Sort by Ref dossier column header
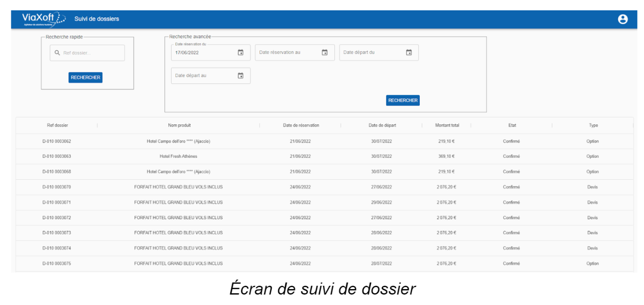This screenshot has width=644, height=305. (57, 125)
